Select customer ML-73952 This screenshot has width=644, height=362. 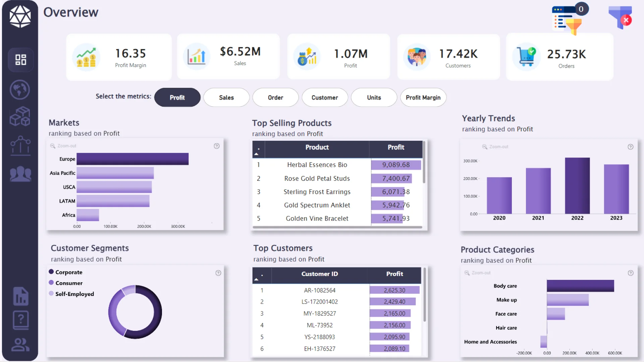point(337,325)
